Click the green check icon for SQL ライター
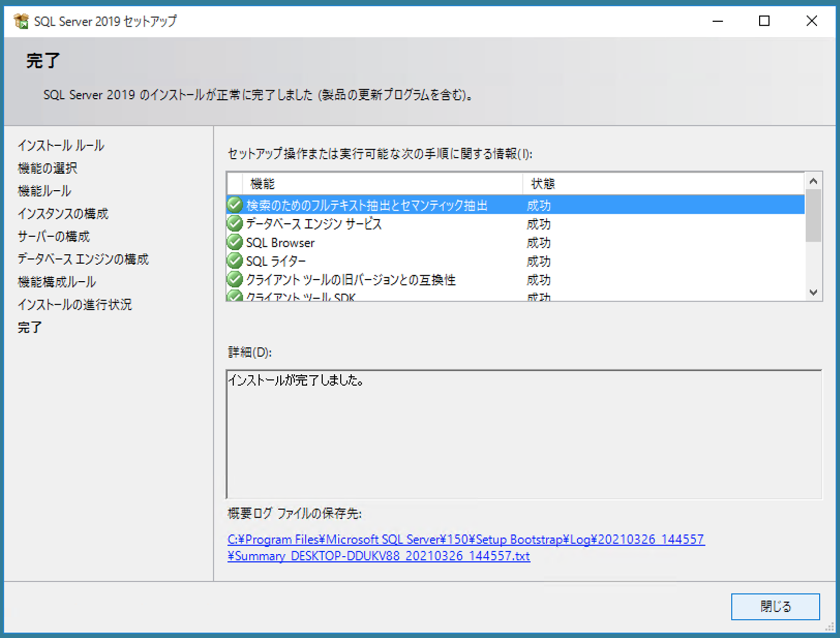Image resolution: width=840 pixels, height=638 pixels. point(235,261)
